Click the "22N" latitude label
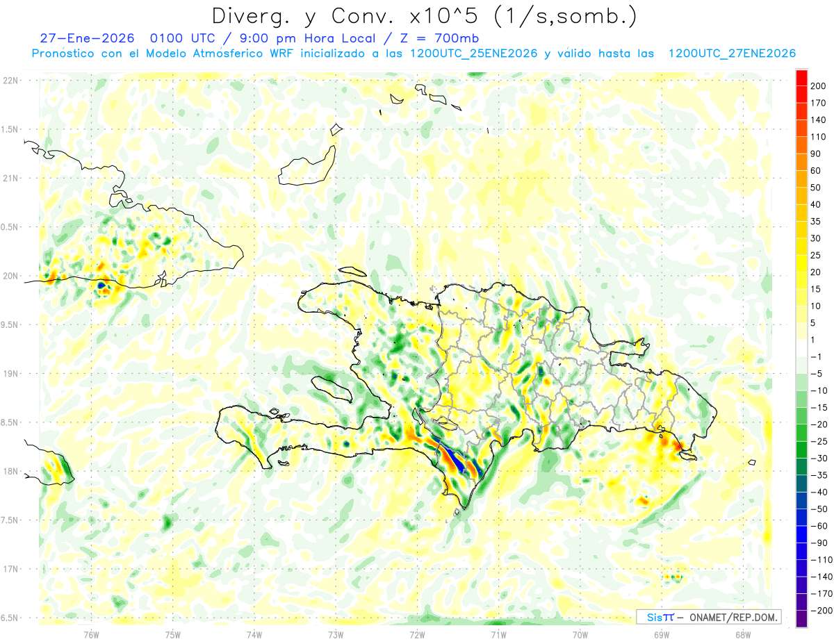Viewport: 834px width, 644px height. coord(10,81)
